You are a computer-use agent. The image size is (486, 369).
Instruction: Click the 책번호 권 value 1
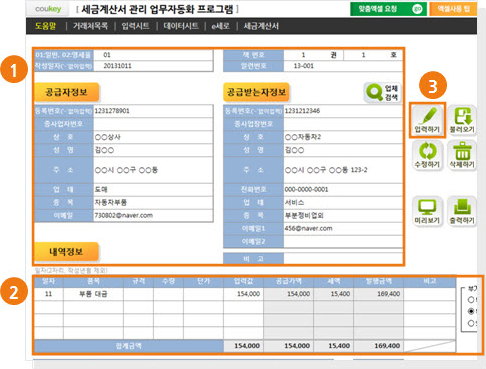pyautogui.click(x=303, y=55)
